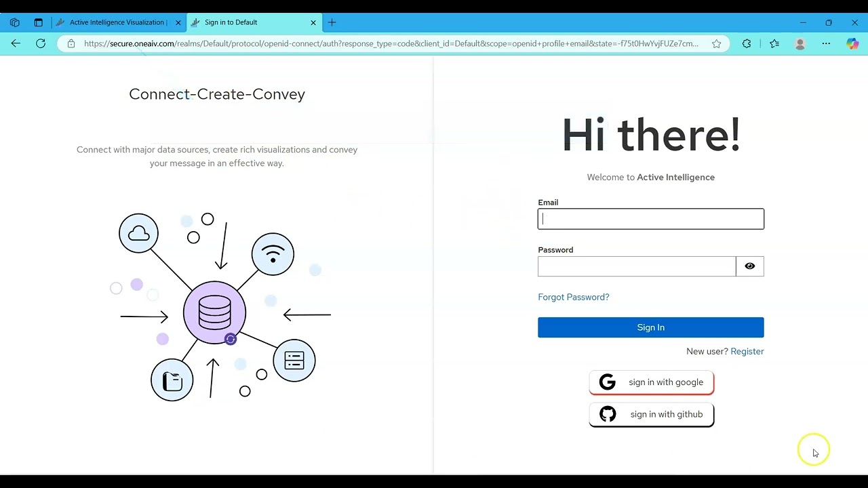Click the Wi-Fi icon in illustration
Viewport: 868px width, 488px height.
click(x=273, y=254)
